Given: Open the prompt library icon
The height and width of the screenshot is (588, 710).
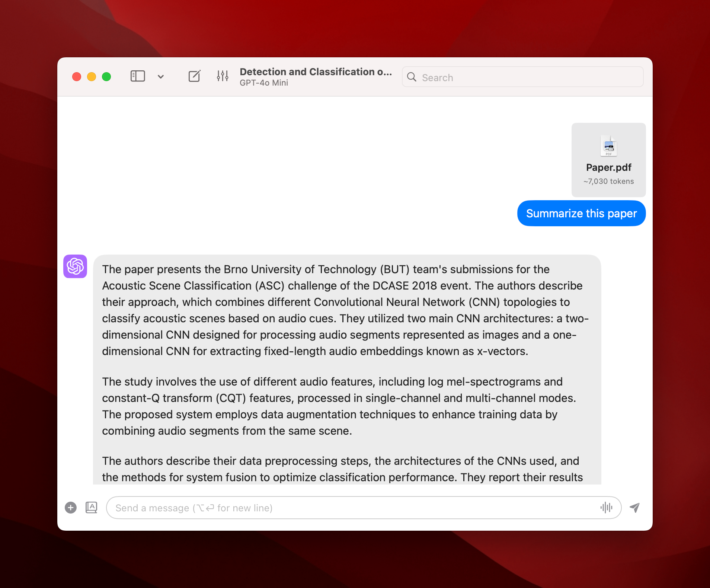Looking at the screenshot, I should coord(91,508).
